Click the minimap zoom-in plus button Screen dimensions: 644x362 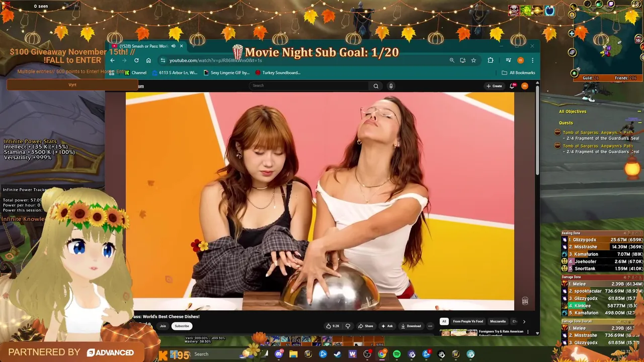tap(572, 33)
